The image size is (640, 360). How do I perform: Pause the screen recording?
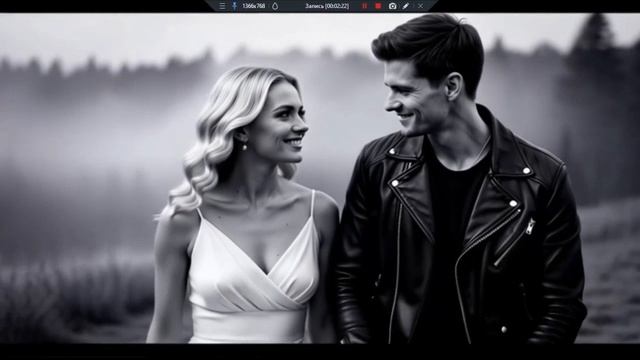click(x=364, y=6)
